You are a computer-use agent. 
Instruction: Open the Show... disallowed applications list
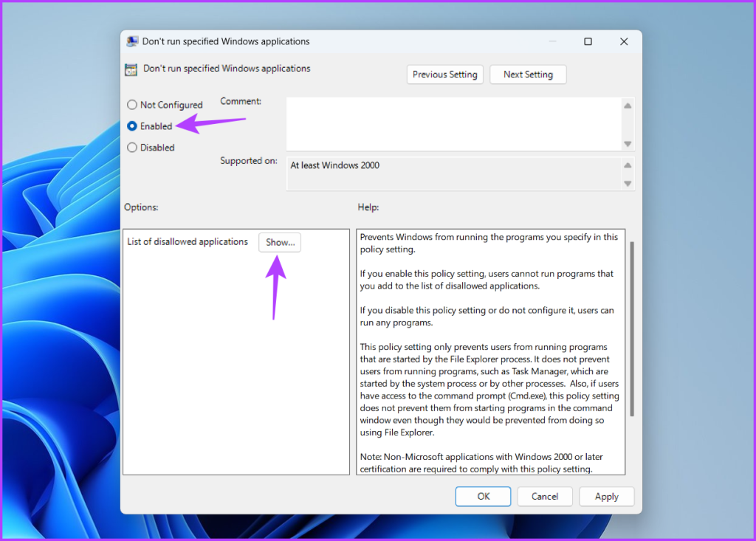(x=280, y=242)
